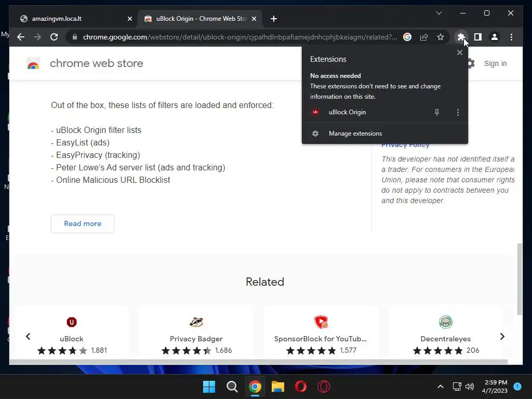532x399 pixels.
Task: Open the side panel
Action: pos(478,37)
